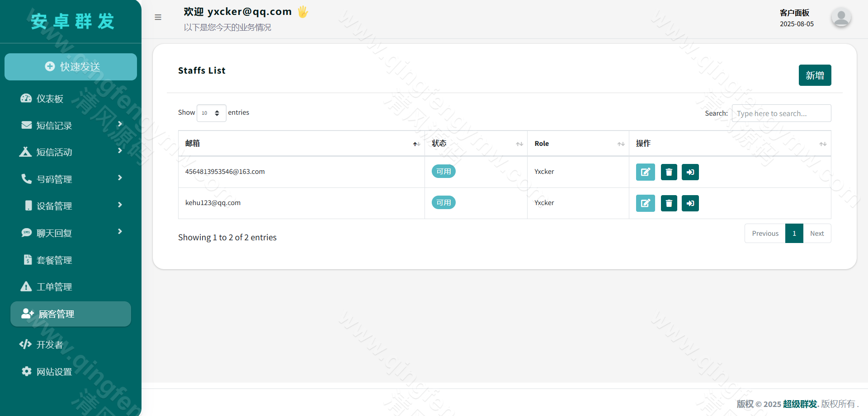Sort by 操作 column arrows
The image size is (868, 416).
tap(823, 144)
